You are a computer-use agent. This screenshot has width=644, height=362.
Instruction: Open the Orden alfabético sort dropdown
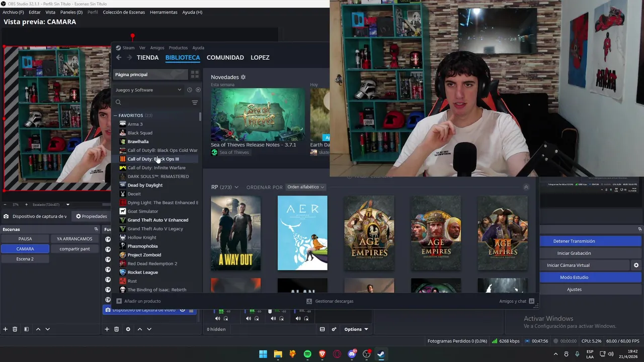click(306, 187)
